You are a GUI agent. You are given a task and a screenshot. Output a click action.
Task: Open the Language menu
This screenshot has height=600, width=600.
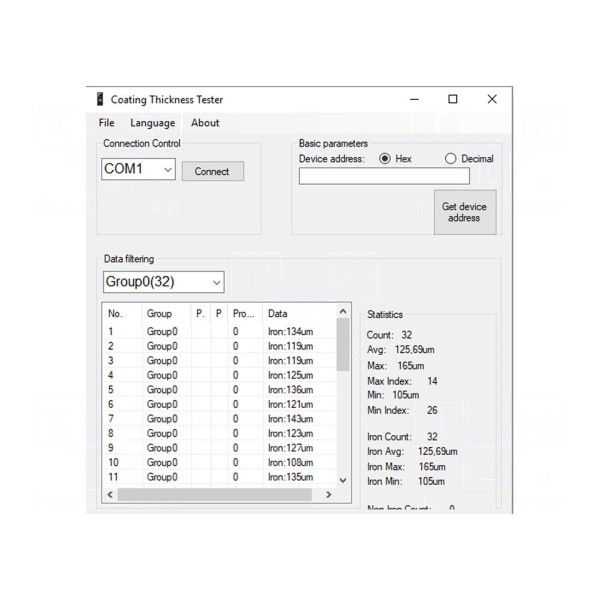tap(152, 123)
